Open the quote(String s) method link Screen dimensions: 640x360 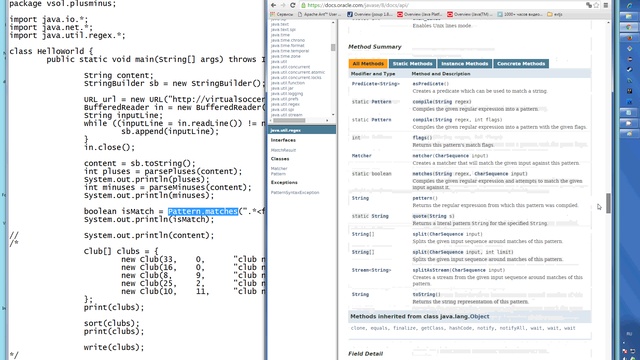click(419, 216)
